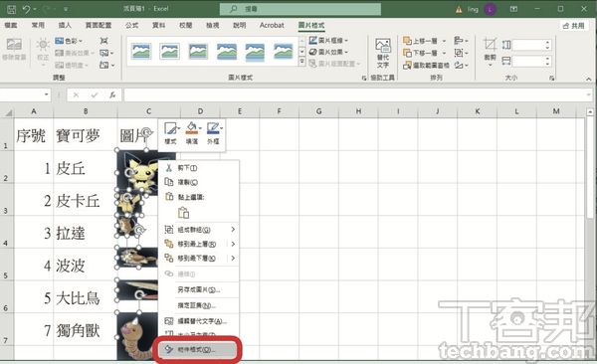
Task: Click the Crop tool in the ribbon
Action: [x=490, y=50]
